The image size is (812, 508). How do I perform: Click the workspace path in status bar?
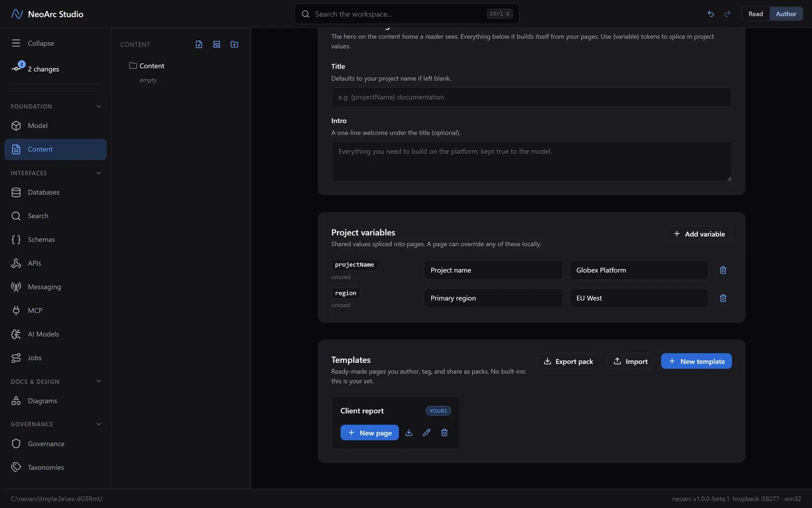coord(56,499)
